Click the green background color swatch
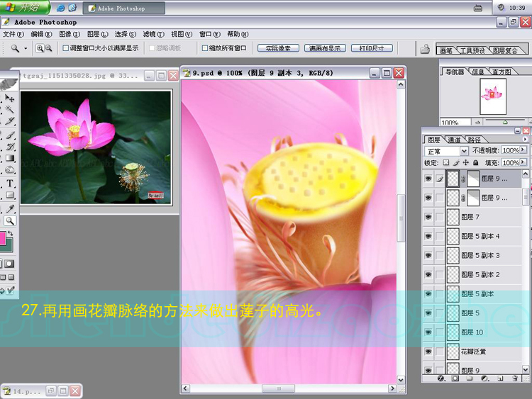Screen dimensions: 532x399 tap(9, 246)
